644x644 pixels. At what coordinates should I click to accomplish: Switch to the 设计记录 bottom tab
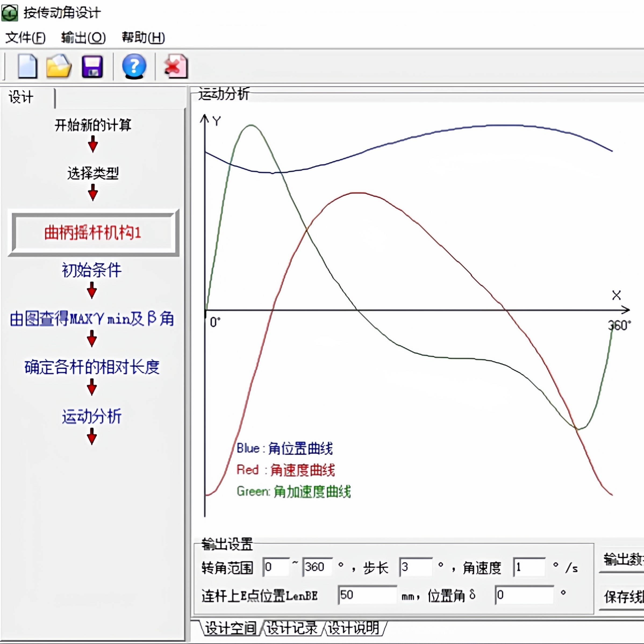(292, 628)
